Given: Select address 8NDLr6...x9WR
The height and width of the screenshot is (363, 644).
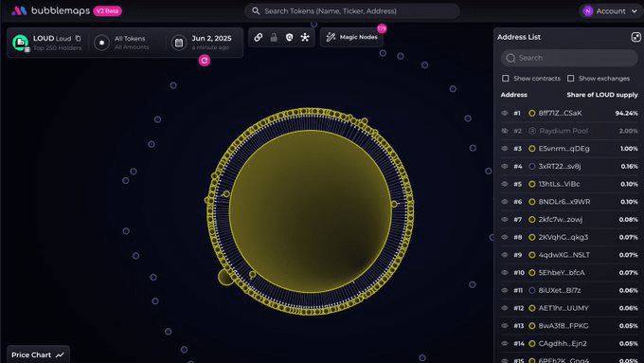Looking at the screenshot, I should 564,202.
